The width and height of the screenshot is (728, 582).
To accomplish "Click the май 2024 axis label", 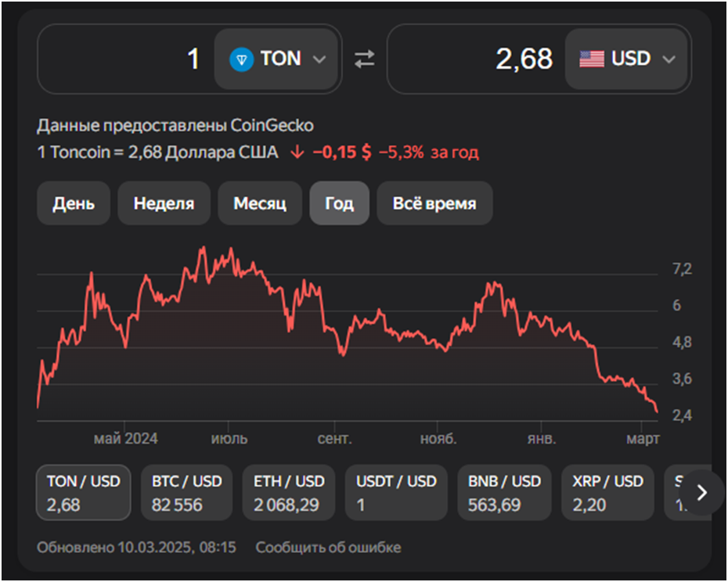I will pos(126,439).
